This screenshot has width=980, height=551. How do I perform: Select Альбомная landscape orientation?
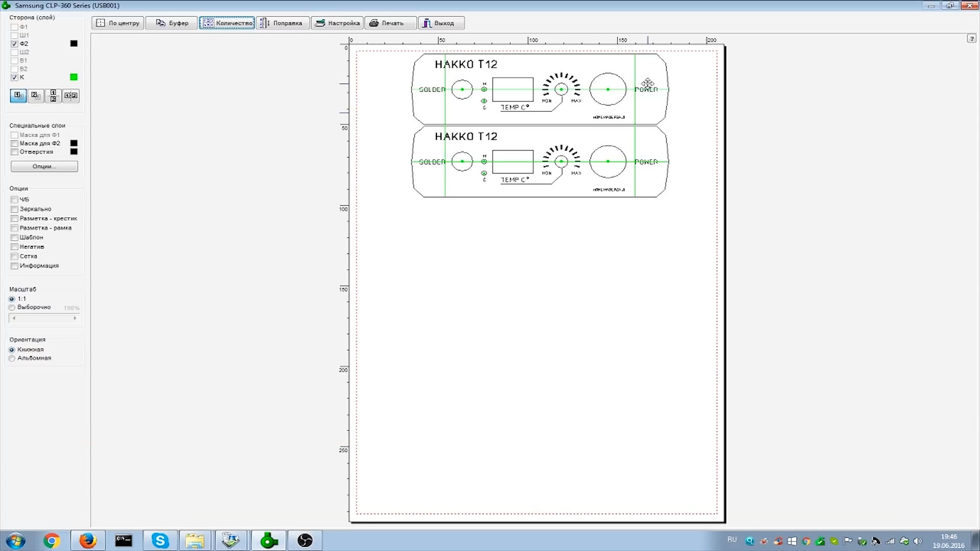[x=12, y=358]
